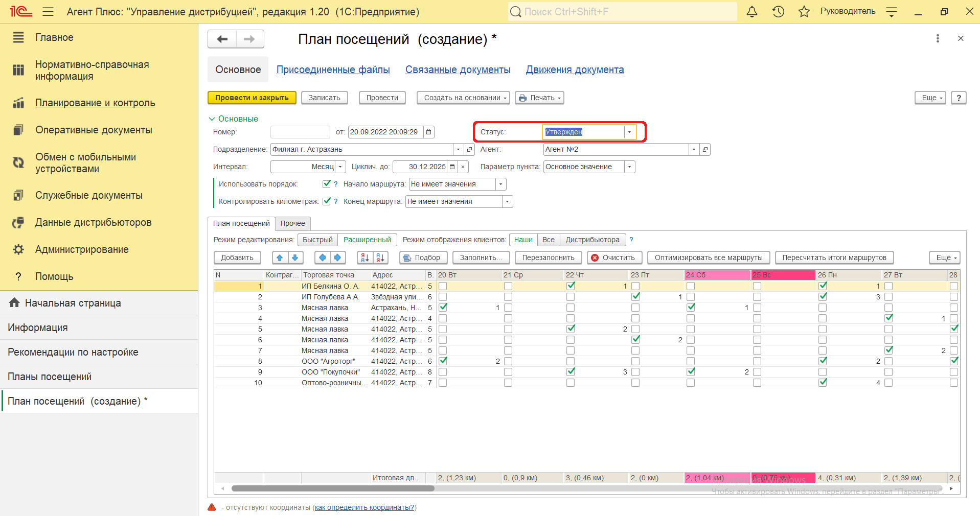The height and width of the screenshot is (516, 980).
Task: Open notifications bell icon
Action: click(x=751, y=11)
